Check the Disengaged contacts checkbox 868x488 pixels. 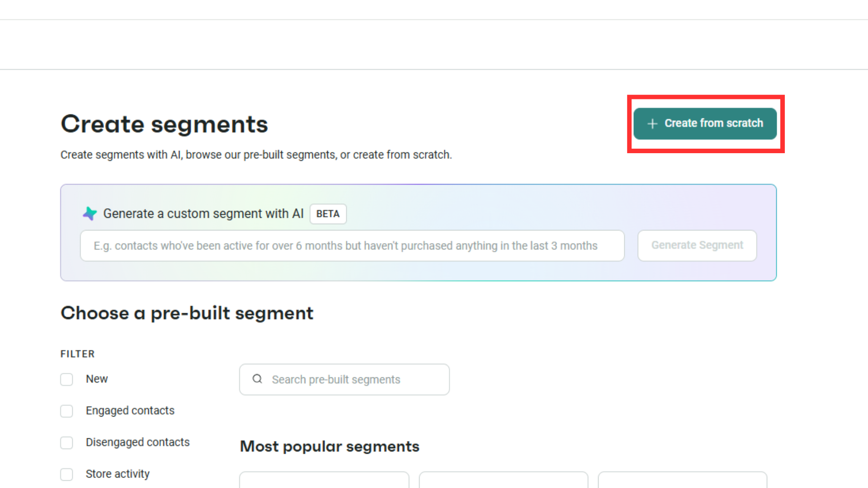[67, 443]
